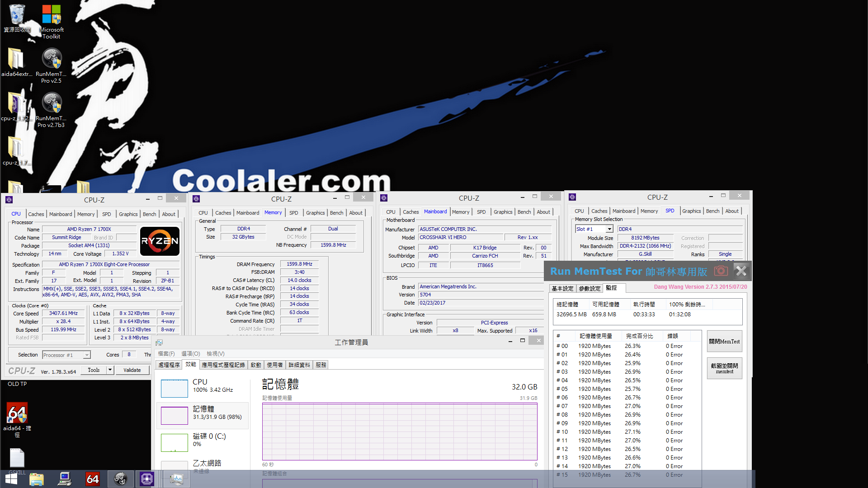Open the 檔案(F) menu in Task Manager
868x488 pixels.
(x=166, y=354)
